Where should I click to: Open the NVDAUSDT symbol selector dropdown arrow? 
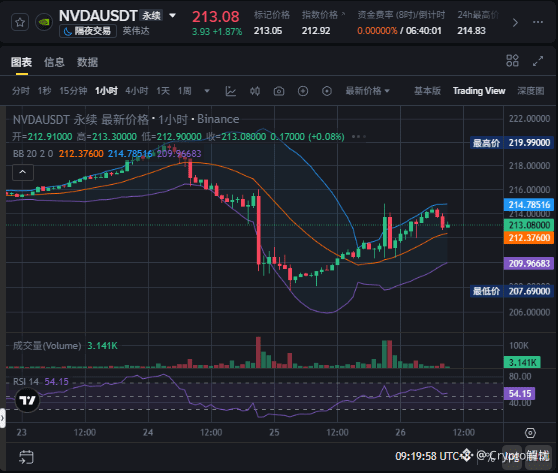pyautogui.click(x=172, y=16)
